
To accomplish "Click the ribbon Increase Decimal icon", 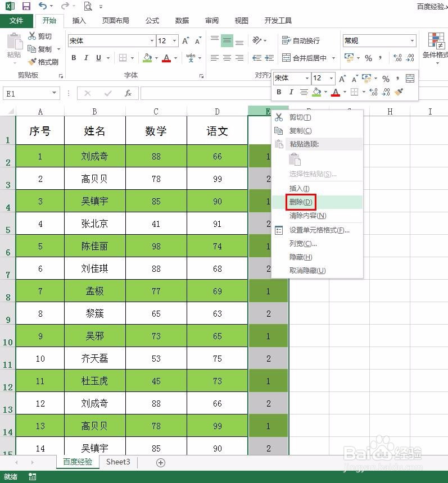I will 397,58.
